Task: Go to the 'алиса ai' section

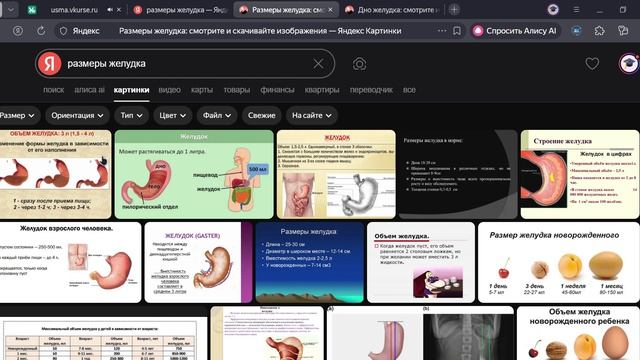Action: 89,90
